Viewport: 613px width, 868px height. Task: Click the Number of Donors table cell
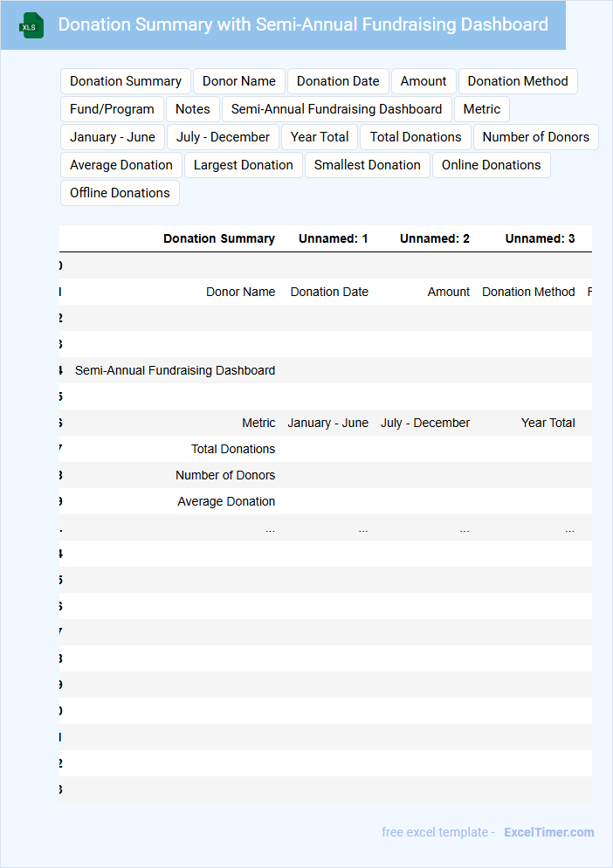click(x=225, y=475)
